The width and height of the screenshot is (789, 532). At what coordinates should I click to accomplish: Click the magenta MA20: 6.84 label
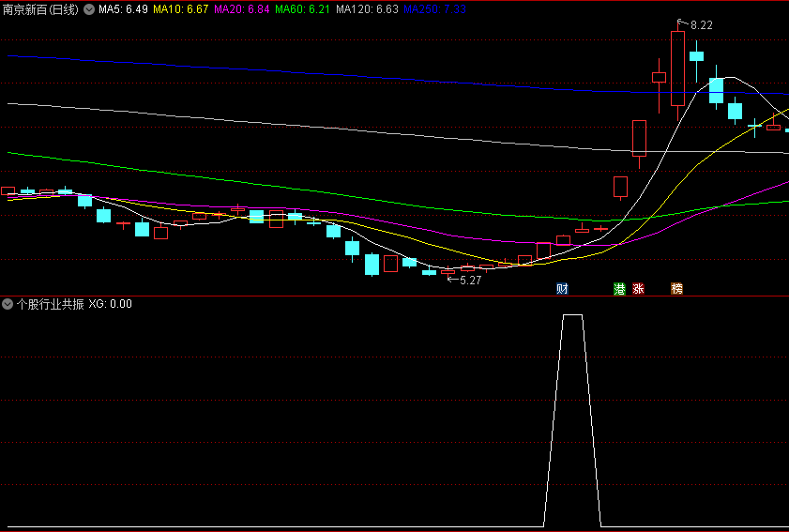coord(242,9)
